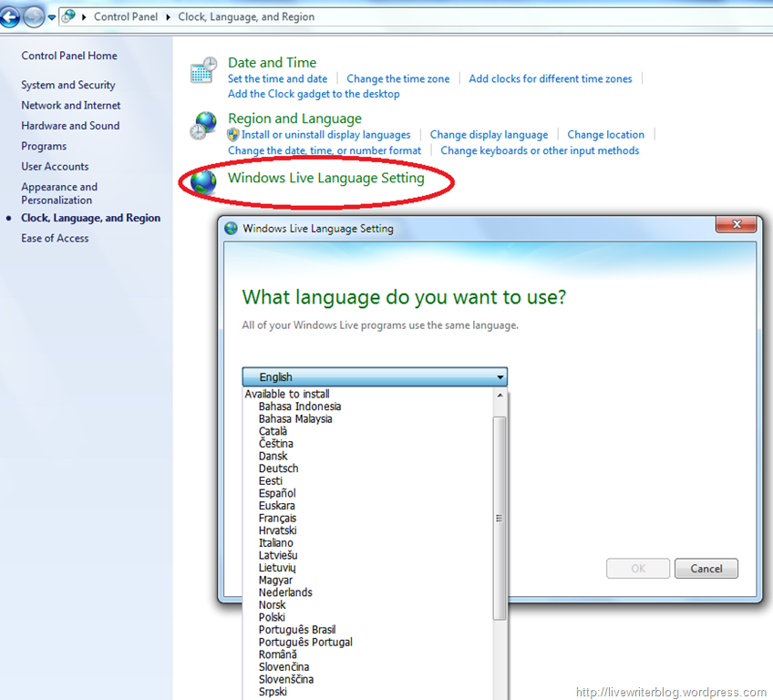Select Deutsch language option
773x700 pixels.
click(279, 468)
